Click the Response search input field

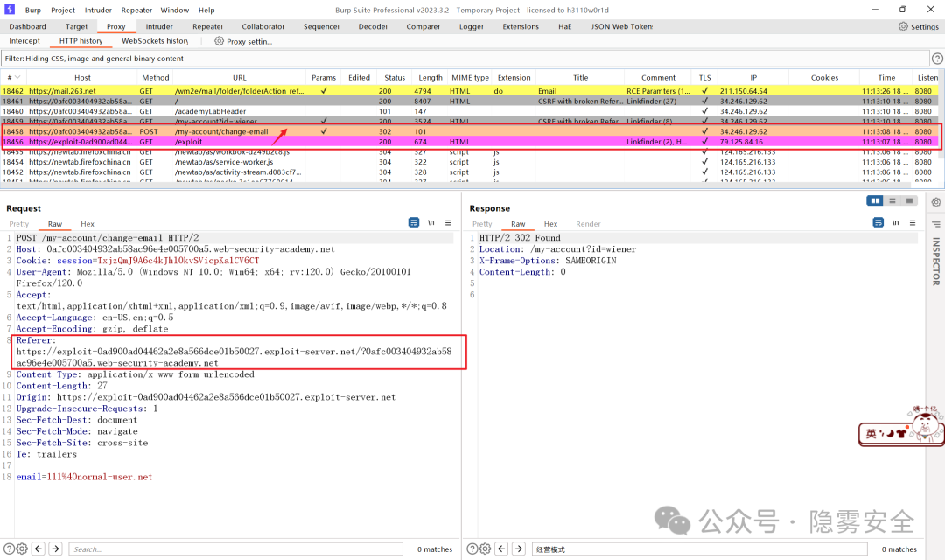[x=699, y=549]
